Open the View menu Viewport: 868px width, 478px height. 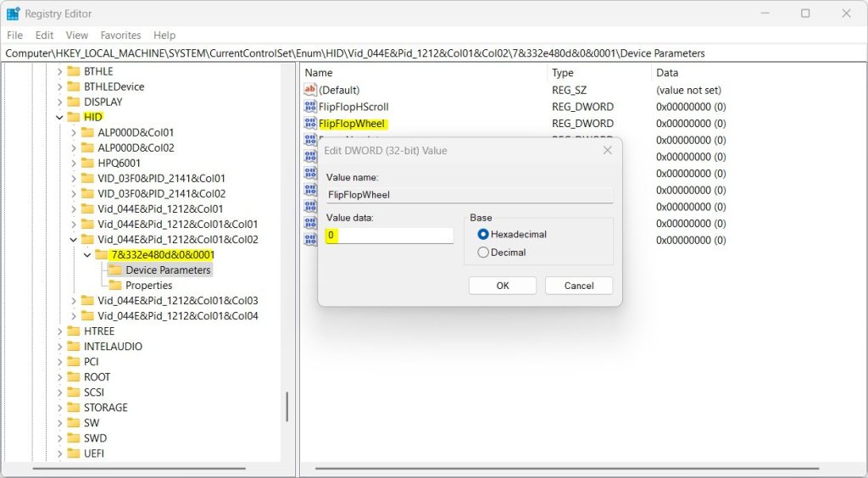click(77, 35)
